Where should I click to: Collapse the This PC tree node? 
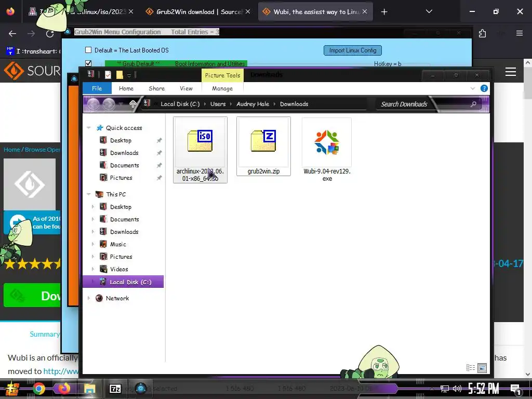click(88, 194)
